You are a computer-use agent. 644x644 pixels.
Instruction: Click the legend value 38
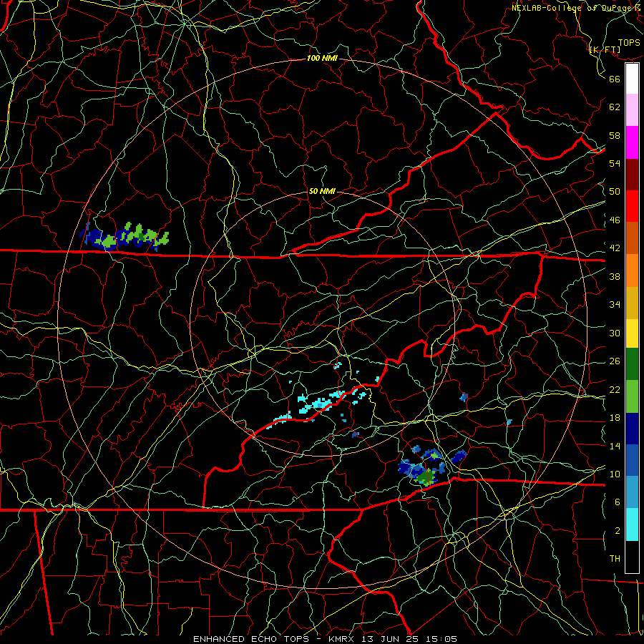pos(615,277)
